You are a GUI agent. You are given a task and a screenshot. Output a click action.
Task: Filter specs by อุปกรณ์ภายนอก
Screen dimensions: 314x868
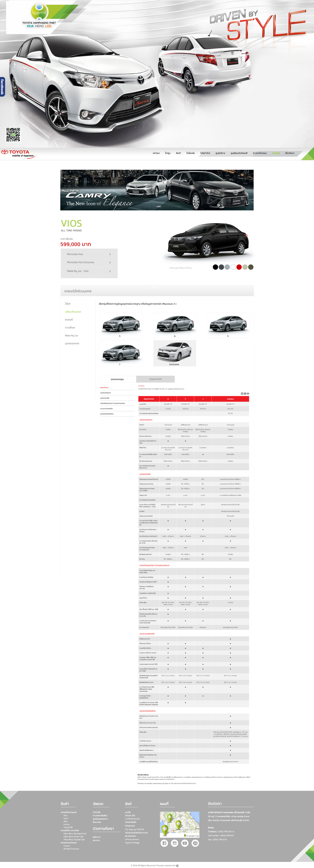coord(105,393)
